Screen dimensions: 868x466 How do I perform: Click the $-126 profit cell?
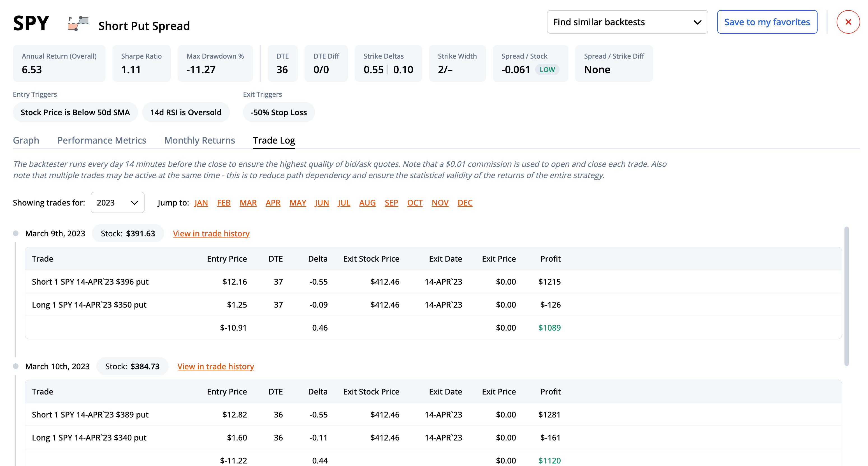[551, 304]
